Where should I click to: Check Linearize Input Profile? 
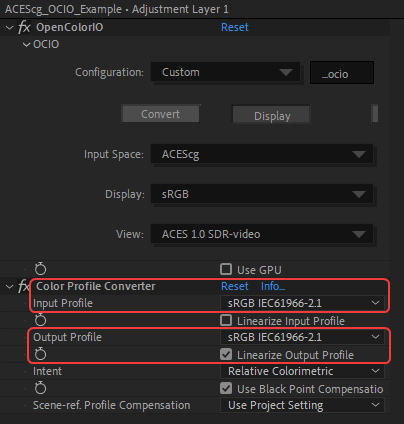coord(226,320)
